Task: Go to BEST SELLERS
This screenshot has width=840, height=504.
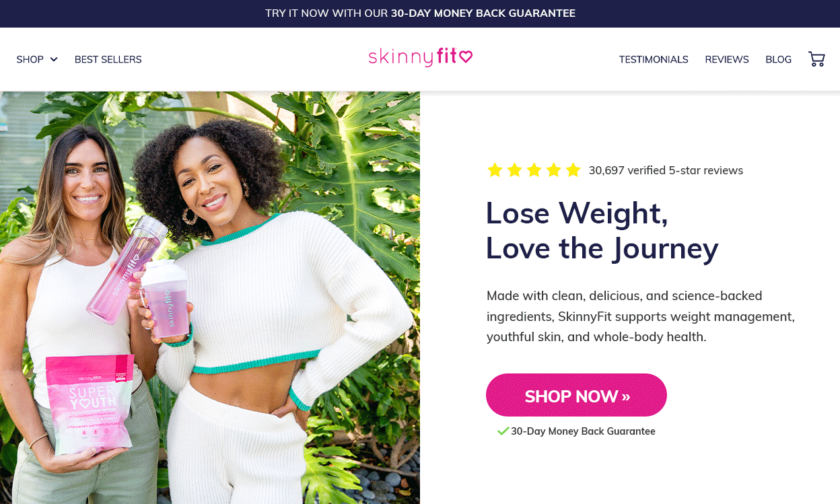Action: 108,59
